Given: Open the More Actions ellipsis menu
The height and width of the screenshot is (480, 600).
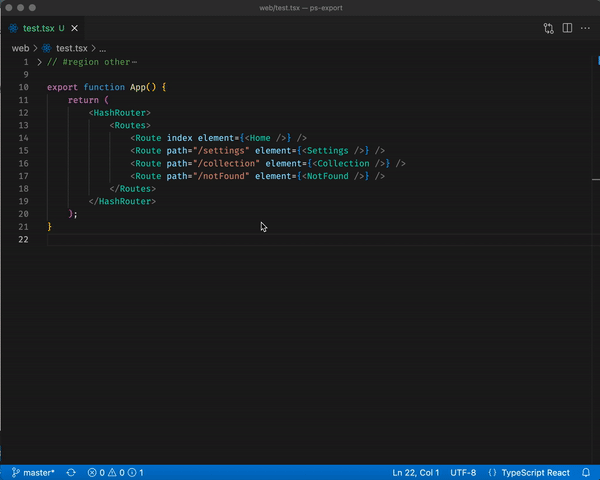Looking at the screenshot, I should click(x=585, y=28).
